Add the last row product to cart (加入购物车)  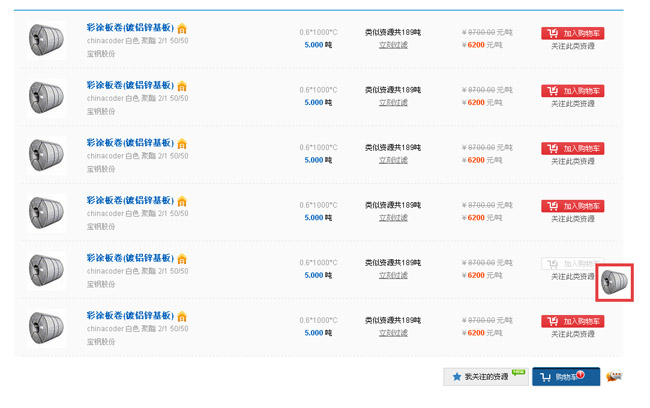(x=573, y=321)
